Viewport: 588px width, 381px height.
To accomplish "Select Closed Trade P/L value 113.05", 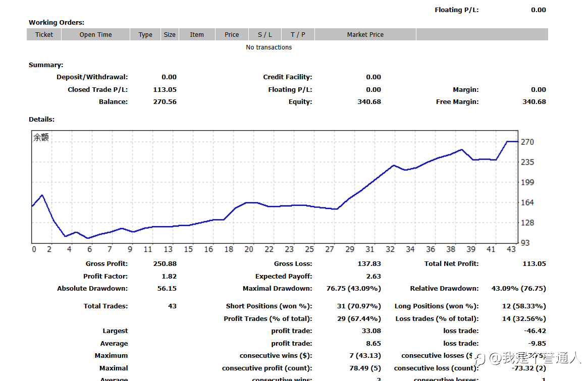I will coord(165,90).
